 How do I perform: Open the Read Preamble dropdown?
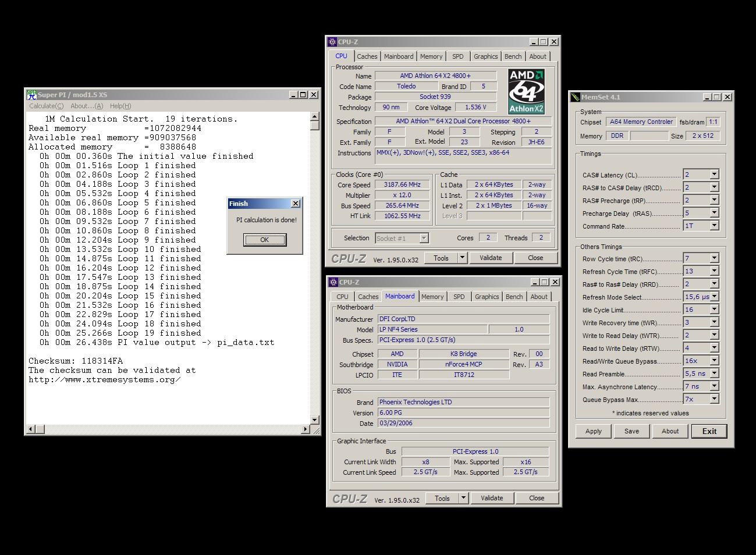(714, 373)
